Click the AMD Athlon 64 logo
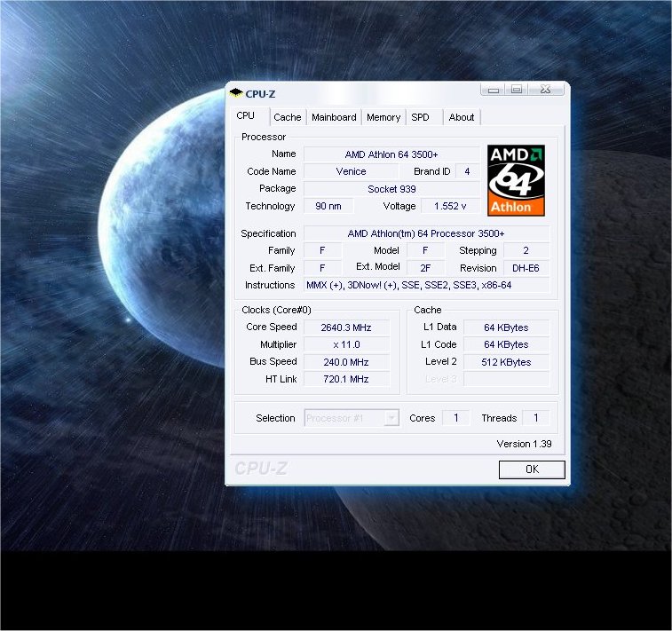 tap(516, 180)
